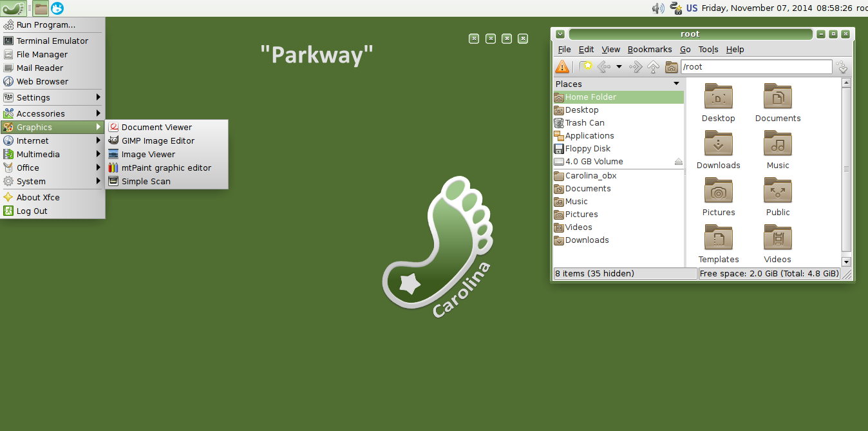Launch Web Browser from applications menu
Image resolution: width=868 pixels, height=431 pixels.
click(52, 81)
